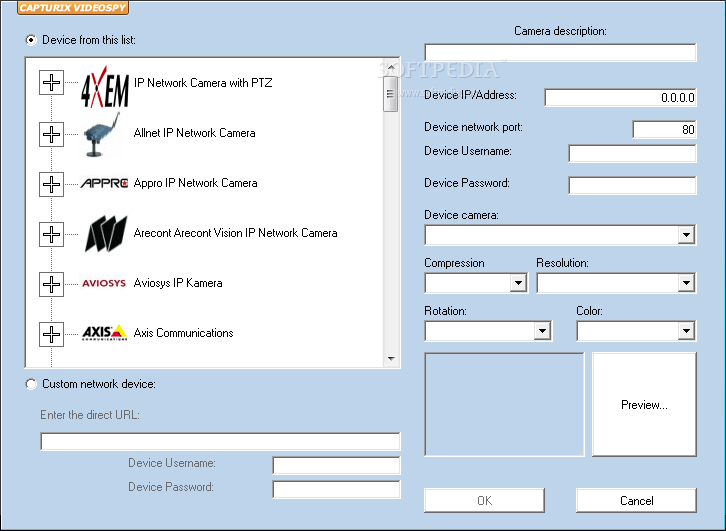
Task: Click the Device network port field
Action: [664, 130]
